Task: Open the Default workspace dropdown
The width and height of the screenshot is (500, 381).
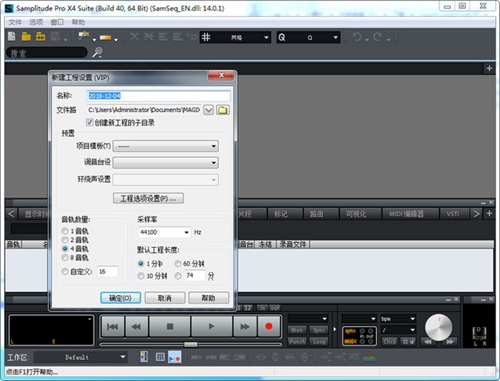Action: click(81, 357)
